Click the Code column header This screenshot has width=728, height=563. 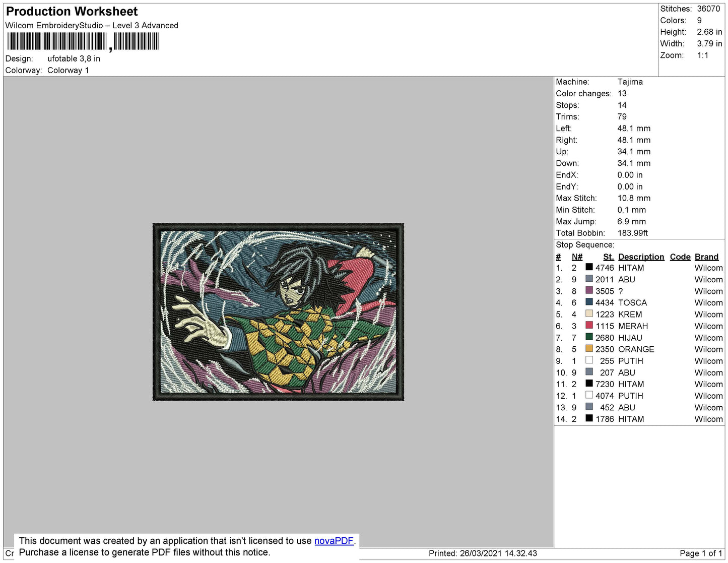tap(680, 257)
